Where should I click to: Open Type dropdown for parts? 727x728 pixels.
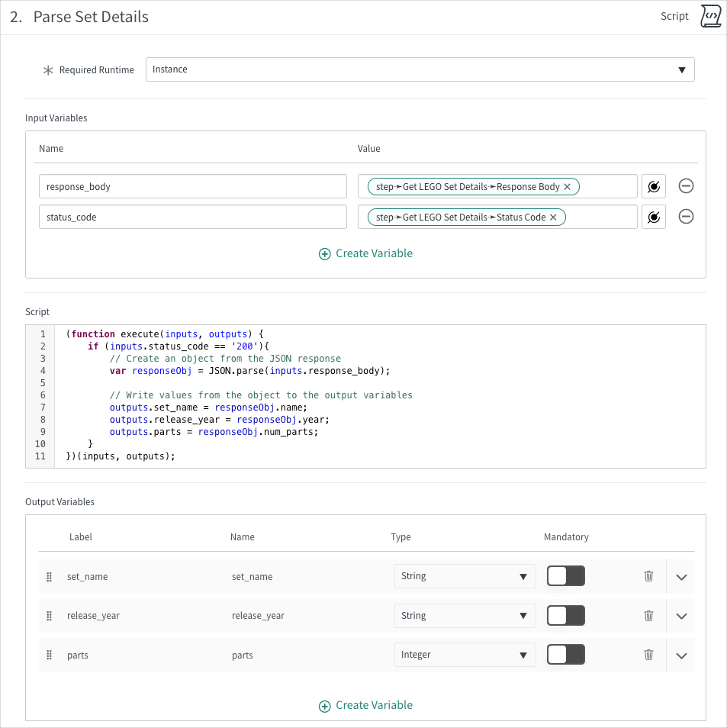pyautogui.click(x=465, y=655)
